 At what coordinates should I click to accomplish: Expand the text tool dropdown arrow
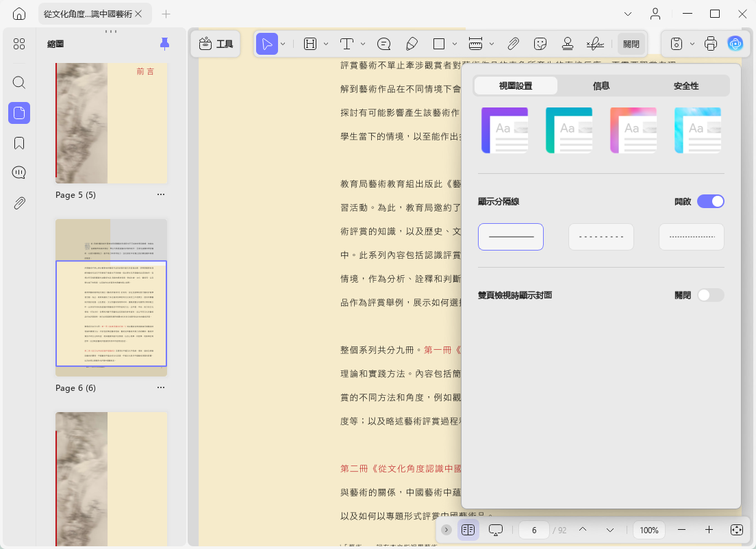click(363, 44)
